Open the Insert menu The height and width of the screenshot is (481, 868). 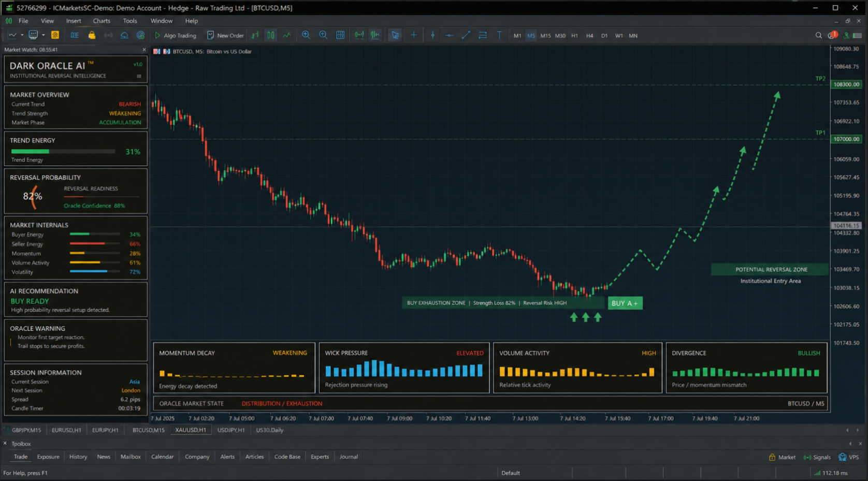(x=74, y=21)
